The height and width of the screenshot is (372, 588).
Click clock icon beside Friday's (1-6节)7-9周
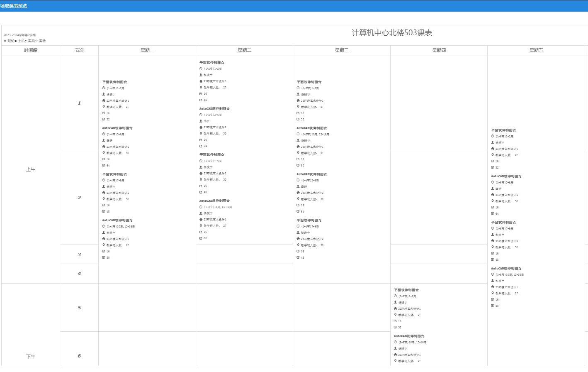493,228
